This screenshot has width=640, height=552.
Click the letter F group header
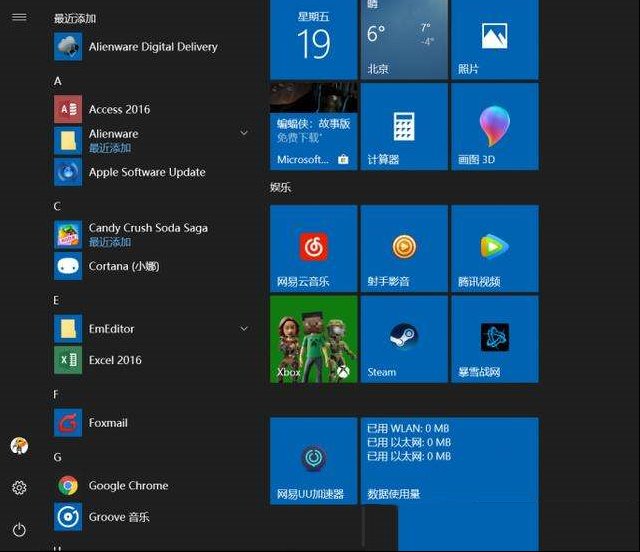56,394
